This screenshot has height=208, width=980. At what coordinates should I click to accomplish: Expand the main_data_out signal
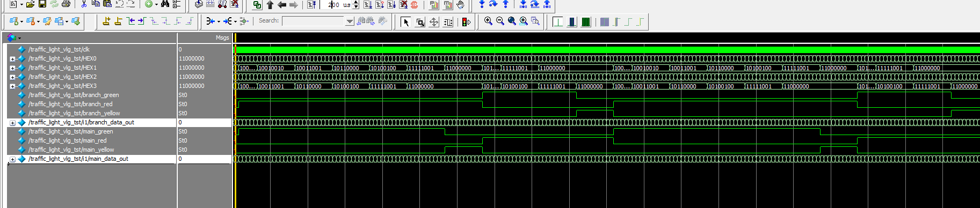pyautogui.click(x=12, y=159)
